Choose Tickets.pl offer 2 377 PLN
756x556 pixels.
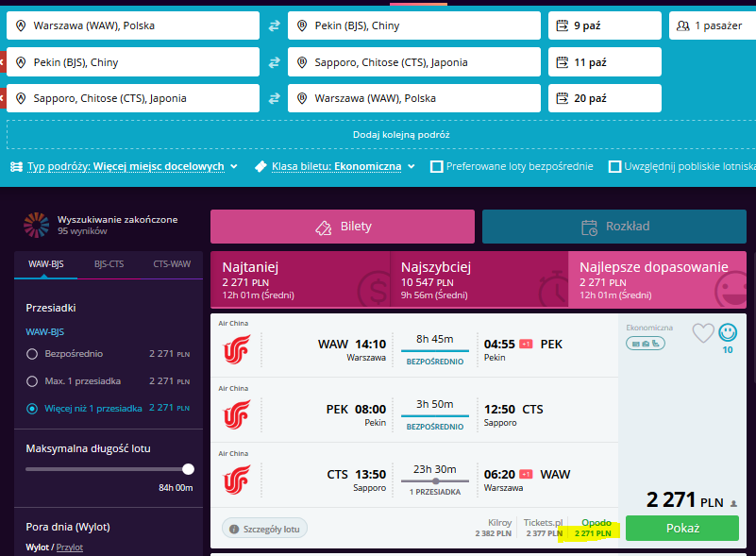click(544, 528)
